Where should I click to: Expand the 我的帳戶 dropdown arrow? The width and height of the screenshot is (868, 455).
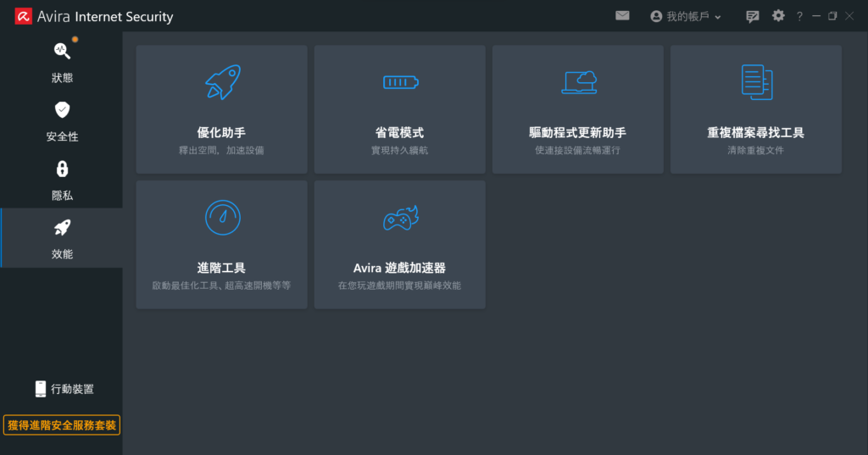pyautogui.click(x=718, y=17)
